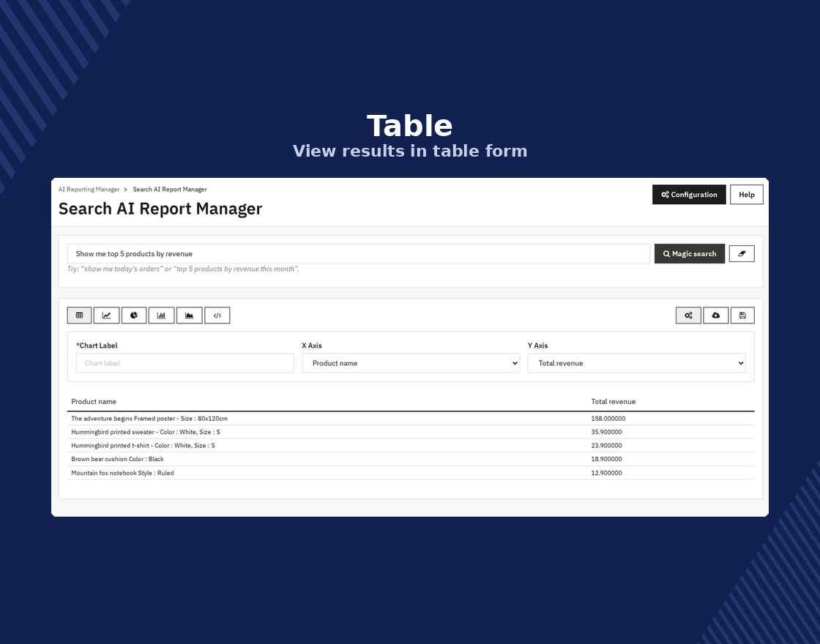Screen dimensions: 820x644
Task: Select the area chart view icon
Action: tap(190, 315)
